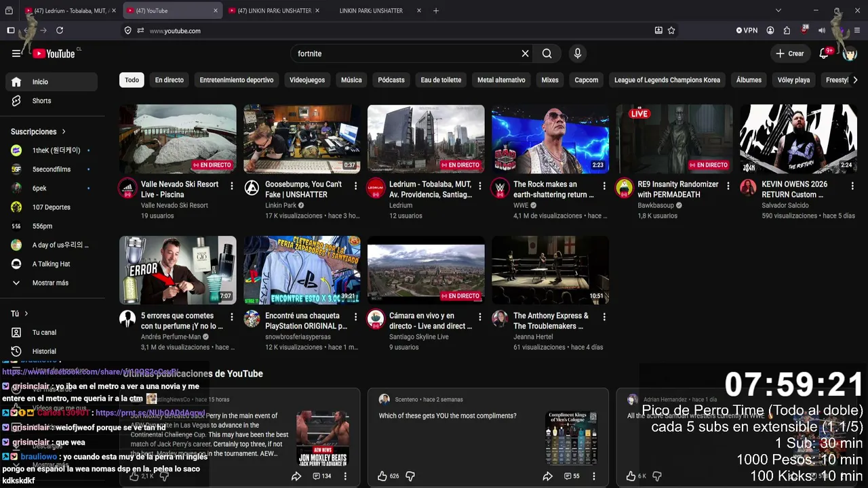Open Historial in the sidebar

[x=52, y=352]
